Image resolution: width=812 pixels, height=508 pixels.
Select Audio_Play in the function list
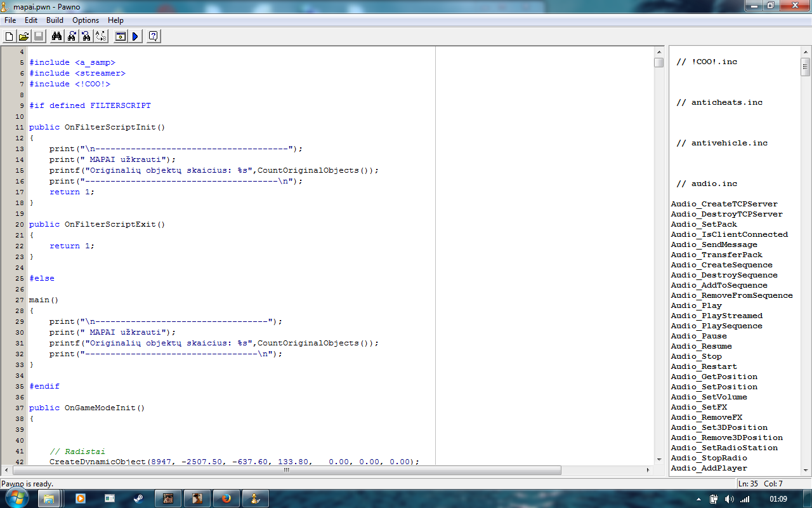click(696, 305)
